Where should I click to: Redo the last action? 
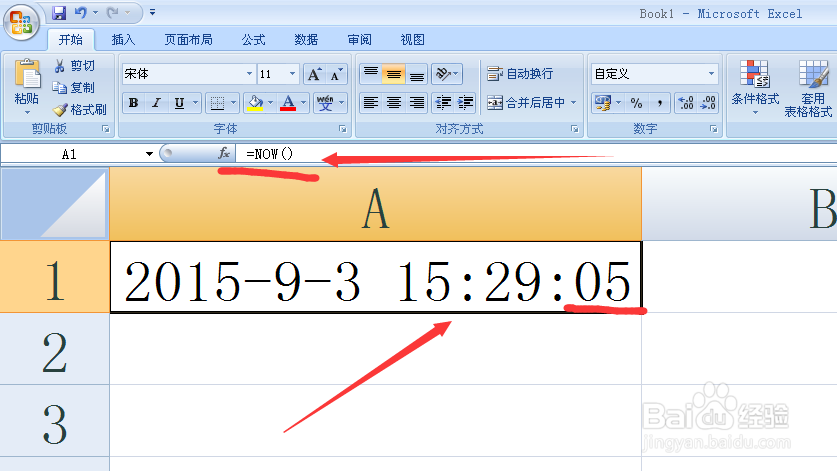coord(113,12)
